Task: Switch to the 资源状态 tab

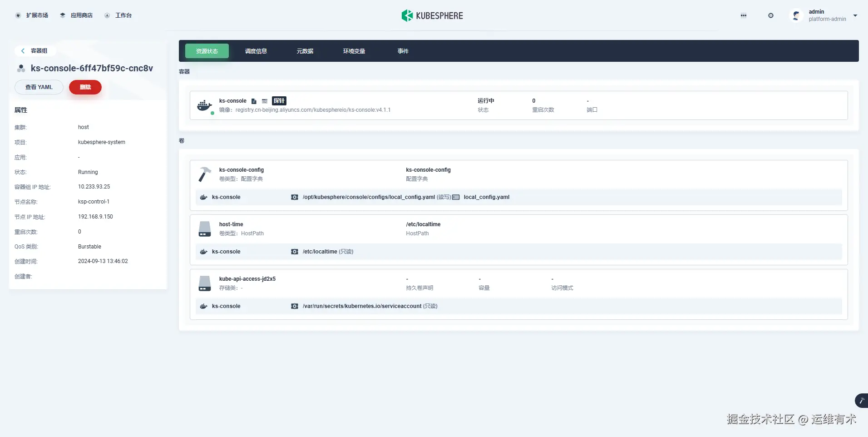Action: 207,51
